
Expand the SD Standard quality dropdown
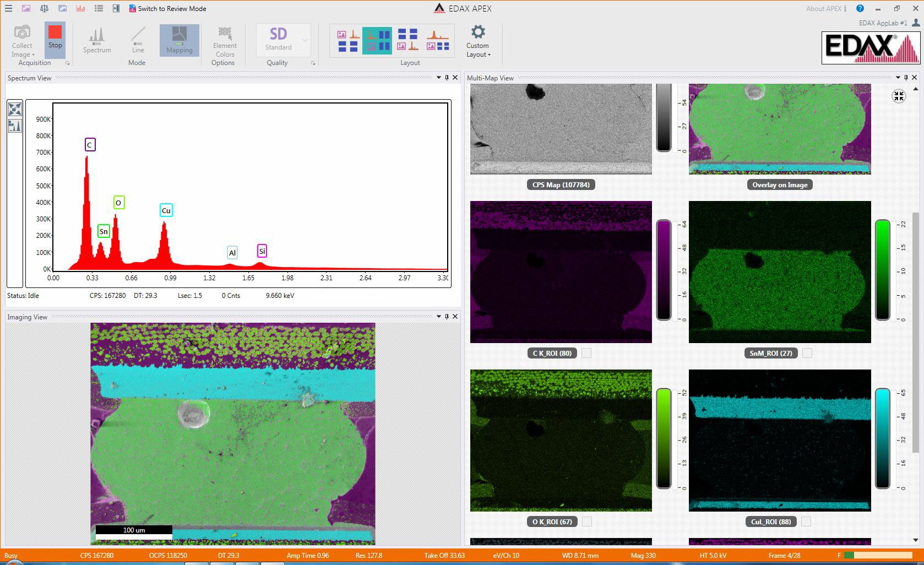305,40
